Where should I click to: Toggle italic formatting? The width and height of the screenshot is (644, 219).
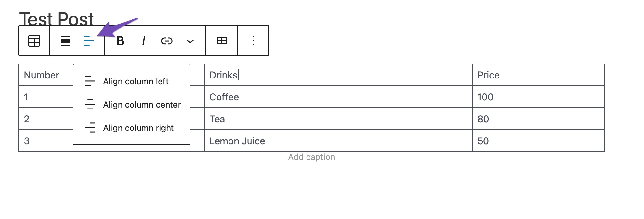coord(143,41)
